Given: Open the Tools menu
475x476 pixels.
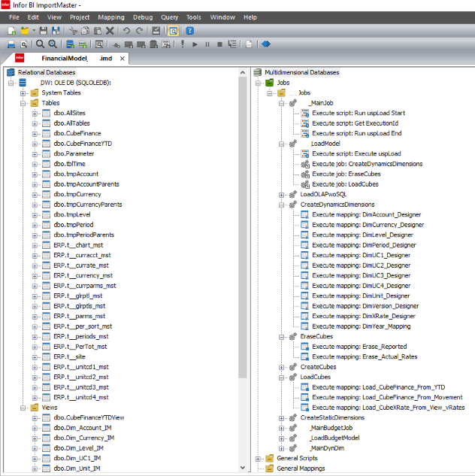Looking at the screenshot, I should (194, 17).
